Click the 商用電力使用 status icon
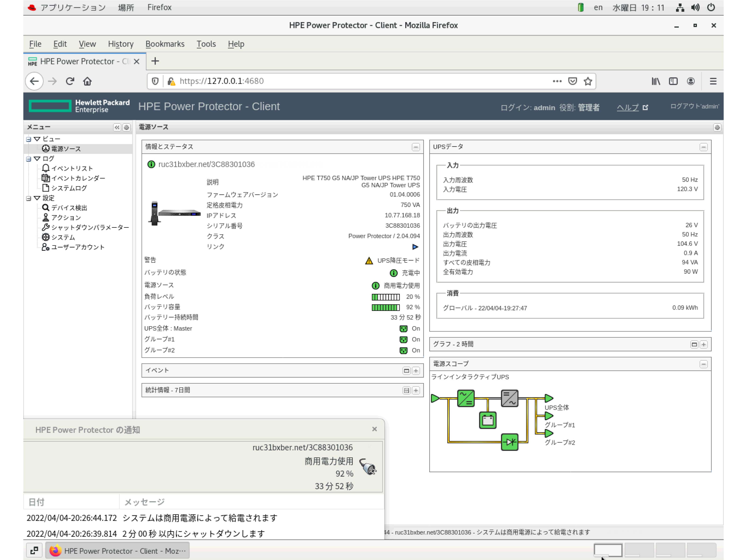The width and height of the screenshot is (747, 560). tap(375, 286)
